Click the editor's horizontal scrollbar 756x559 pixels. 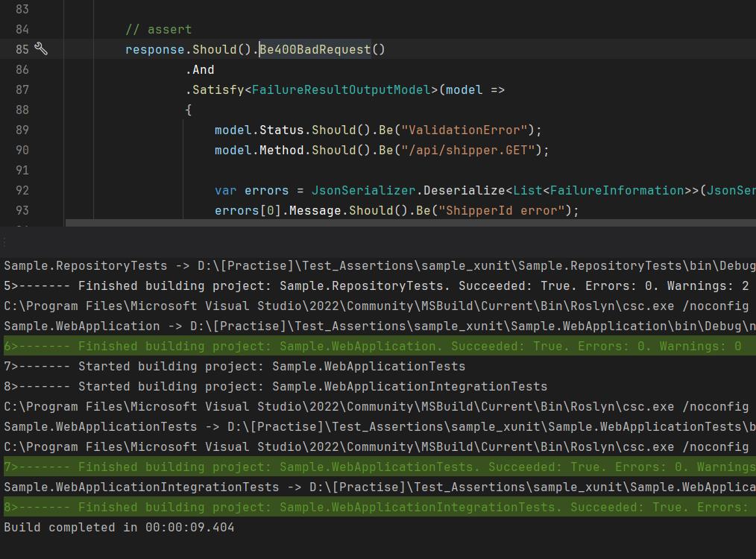tap(410, 222)
